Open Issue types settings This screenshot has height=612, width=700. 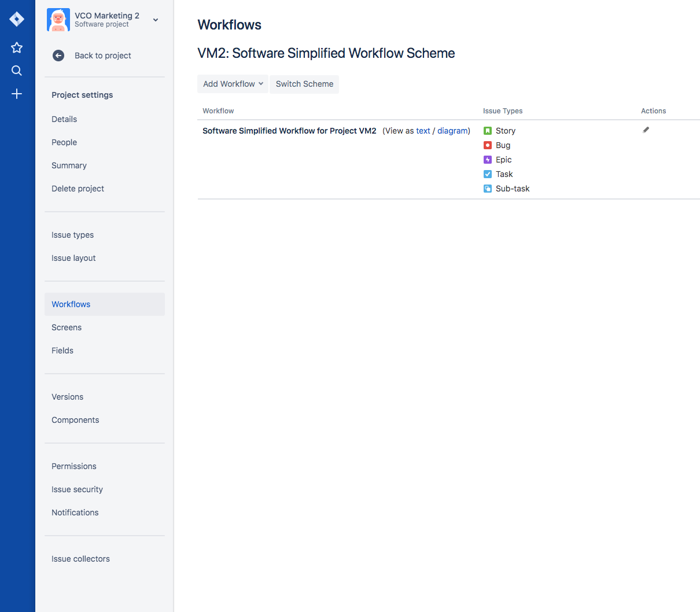point(72,235)
